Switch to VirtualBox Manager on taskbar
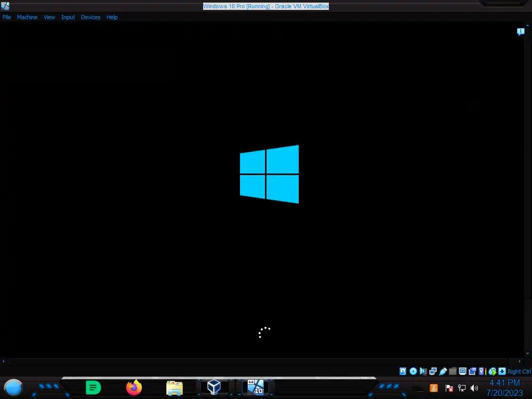 pos(214,387)
